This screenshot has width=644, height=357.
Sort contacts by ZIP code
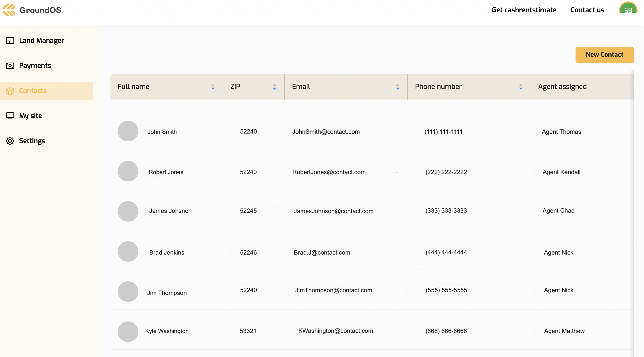274,87
